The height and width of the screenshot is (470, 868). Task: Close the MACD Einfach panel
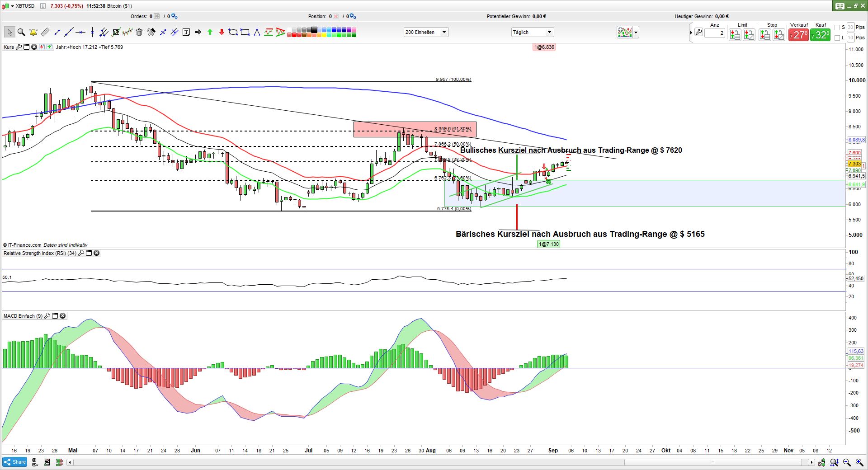(x=63, y=316)
